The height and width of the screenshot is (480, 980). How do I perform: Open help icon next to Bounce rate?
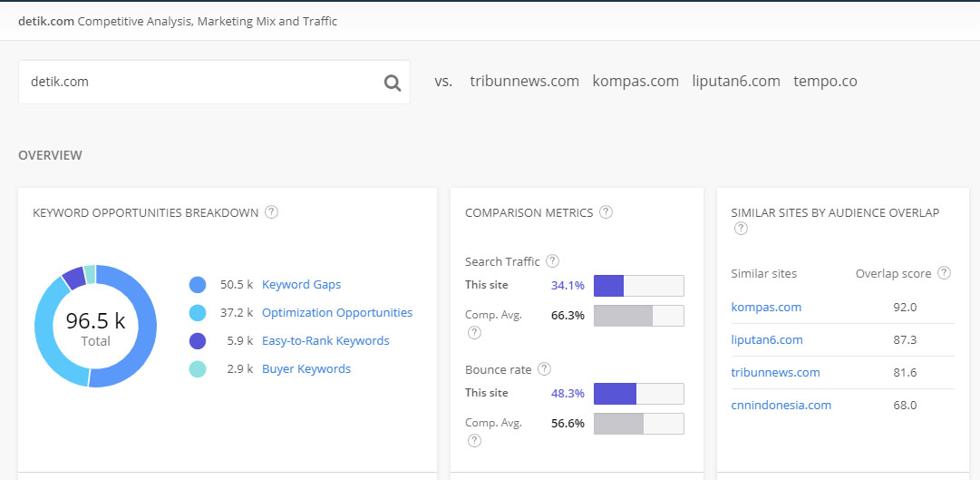coord(544,369)
